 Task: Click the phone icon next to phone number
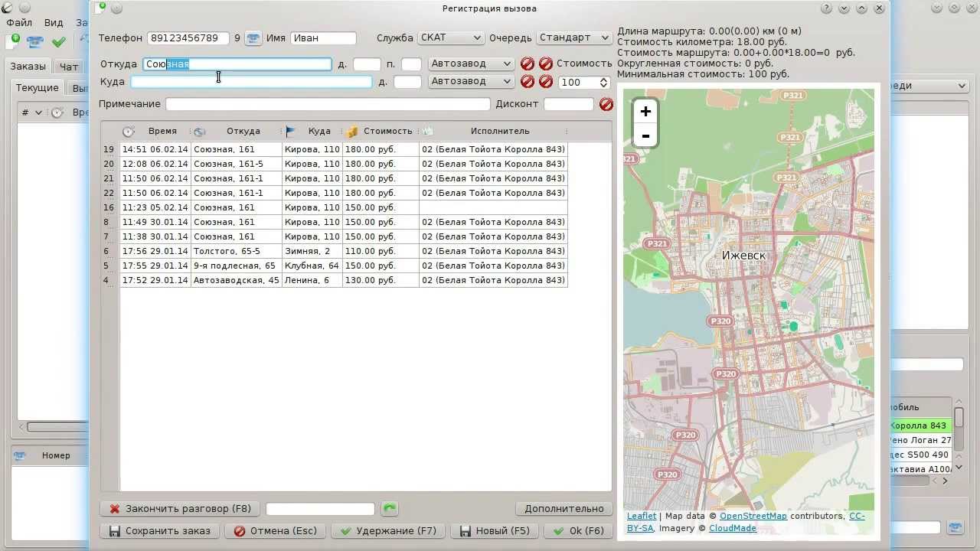point(253,38)
